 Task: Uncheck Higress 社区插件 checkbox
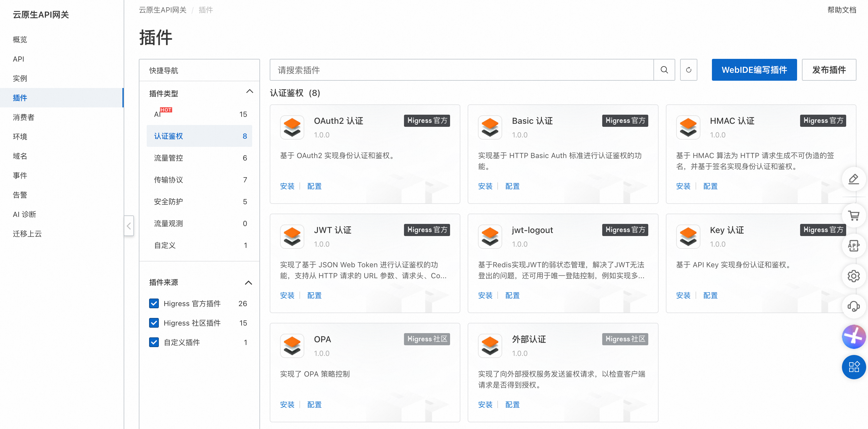click(x=154, y=323)
